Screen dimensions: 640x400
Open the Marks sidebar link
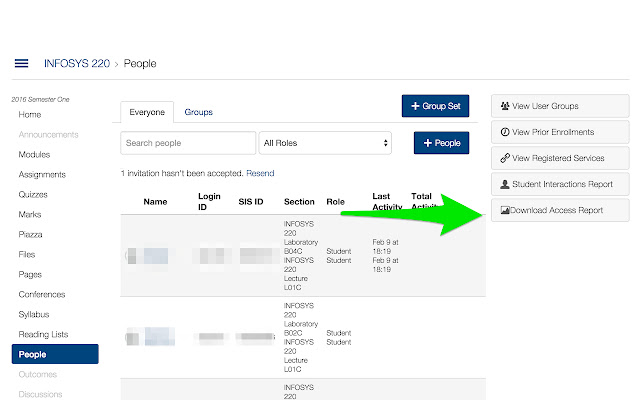tap(30, 215)
